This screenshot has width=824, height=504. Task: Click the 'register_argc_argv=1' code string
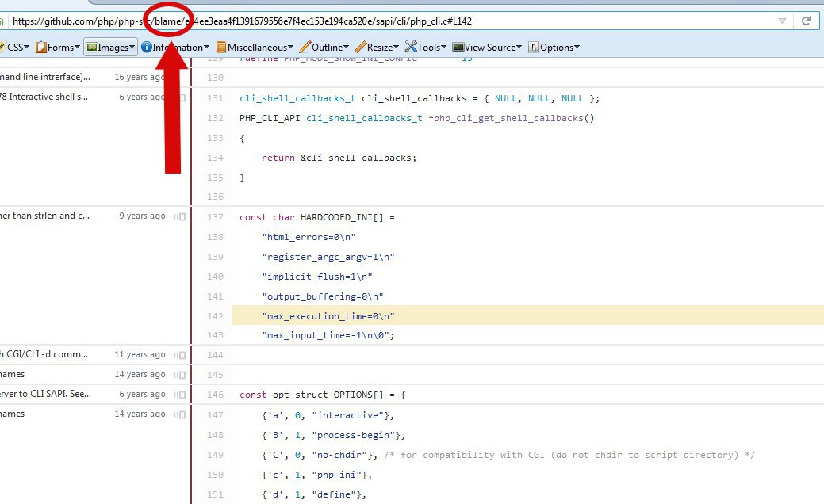click(328, 257)
